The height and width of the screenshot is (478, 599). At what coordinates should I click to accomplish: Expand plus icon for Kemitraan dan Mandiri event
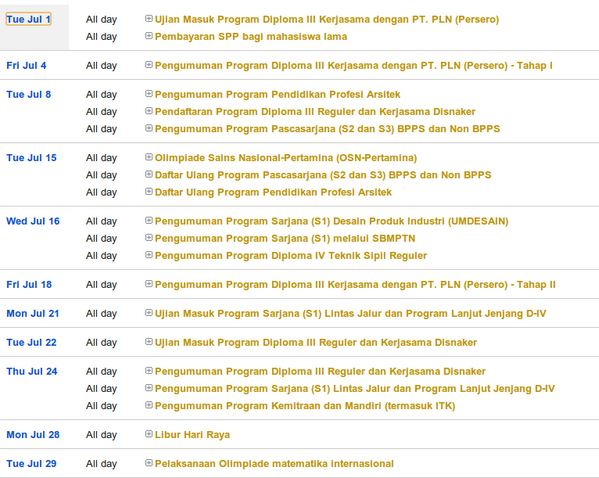(149, 405)
